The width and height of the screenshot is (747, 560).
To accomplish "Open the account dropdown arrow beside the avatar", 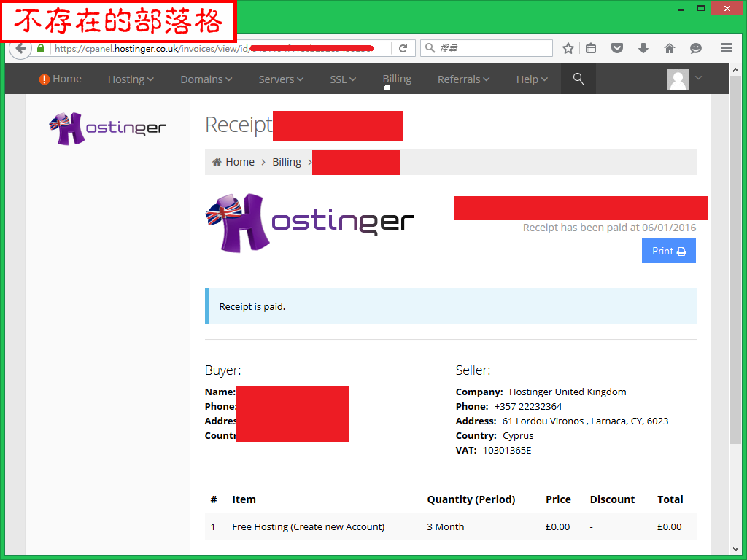I will coord(698,77).
